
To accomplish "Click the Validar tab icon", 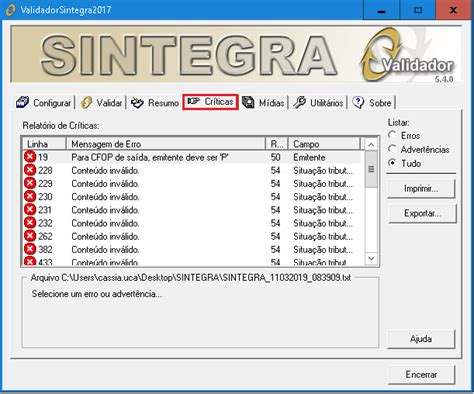I will pyautogui.click(x=86, y=102).
